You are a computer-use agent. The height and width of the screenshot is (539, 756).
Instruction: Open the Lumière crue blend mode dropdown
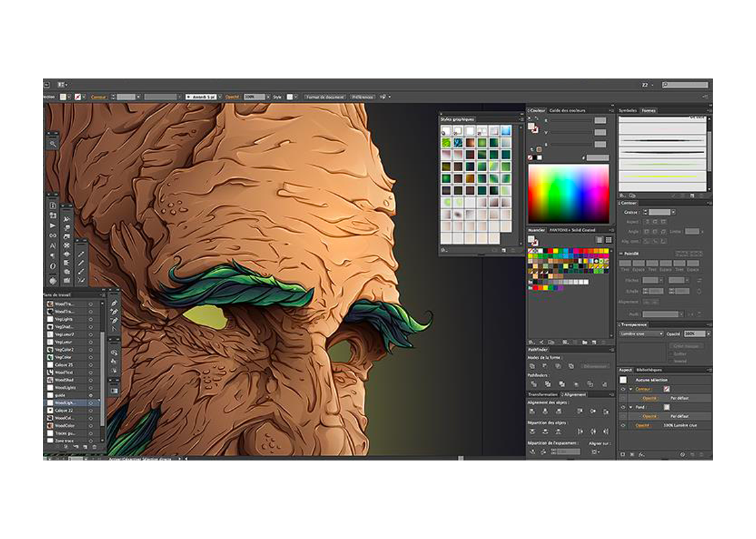tap(641, 334)
